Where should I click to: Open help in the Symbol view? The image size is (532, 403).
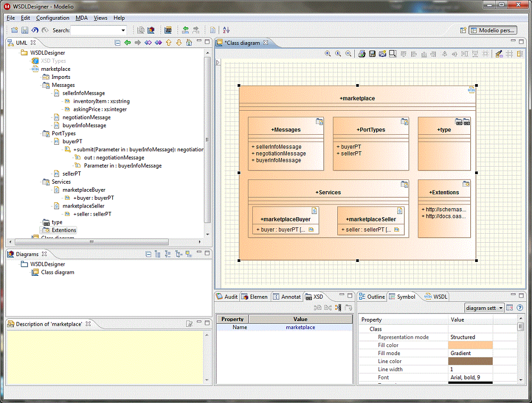pyautogui.click(x=520, y=308)
